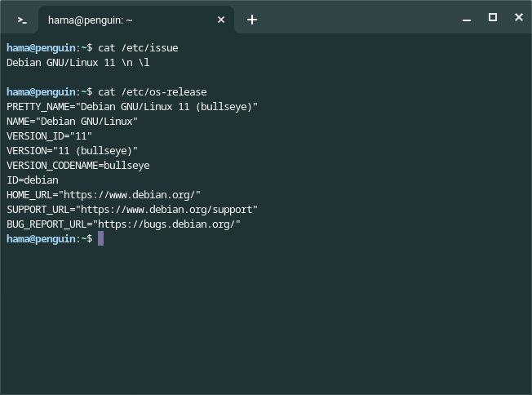
Task: Click the text cursor at last prompt
Action: point(100,238)
